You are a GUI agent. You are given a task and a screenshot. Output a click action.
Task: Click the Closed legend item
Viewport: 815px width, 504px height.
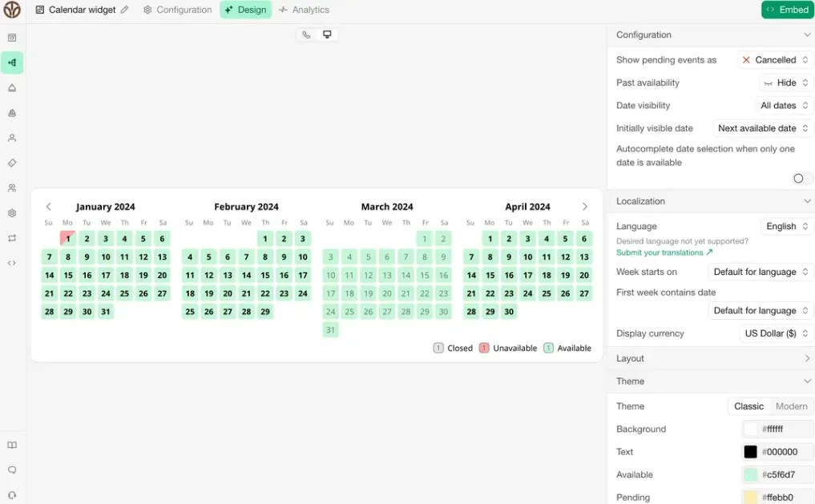(x=453, y=348)
